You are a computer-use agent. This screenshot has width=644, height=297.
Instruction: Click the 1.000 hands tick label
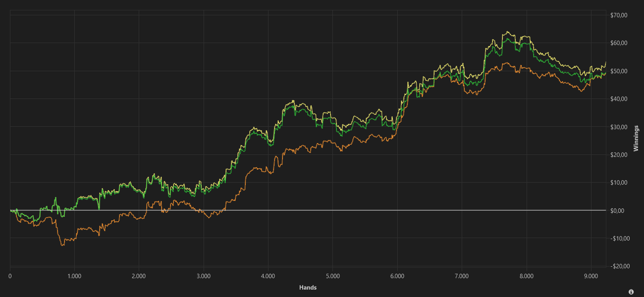[x=74, y=276]
